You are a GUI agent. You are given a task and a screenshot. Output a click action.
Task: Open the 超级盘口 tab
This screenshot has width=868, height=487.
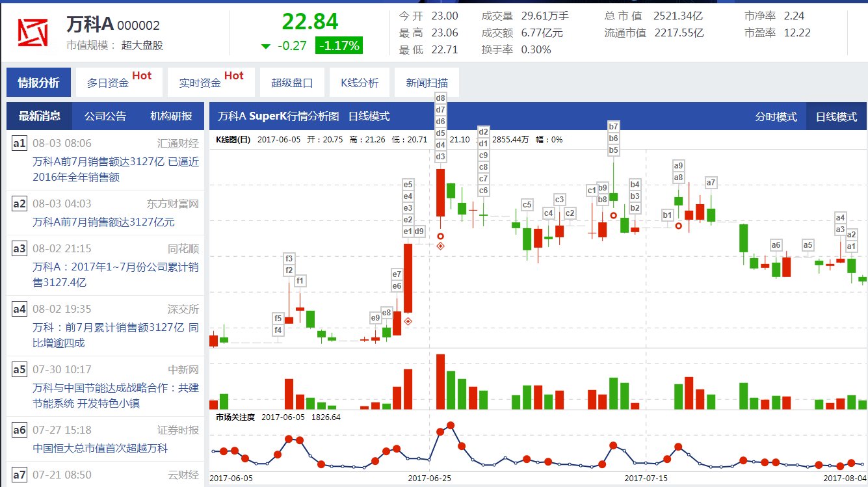coord(292,83)
